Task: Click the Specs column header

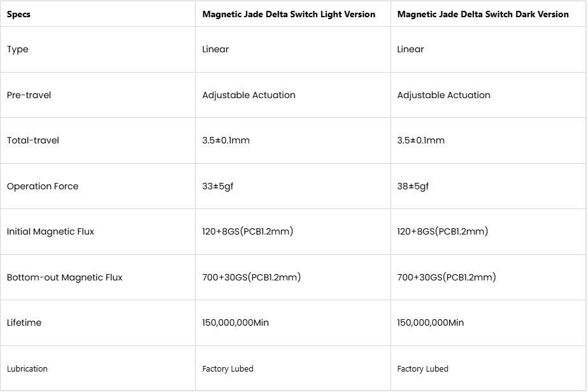Action: [18, 14]
